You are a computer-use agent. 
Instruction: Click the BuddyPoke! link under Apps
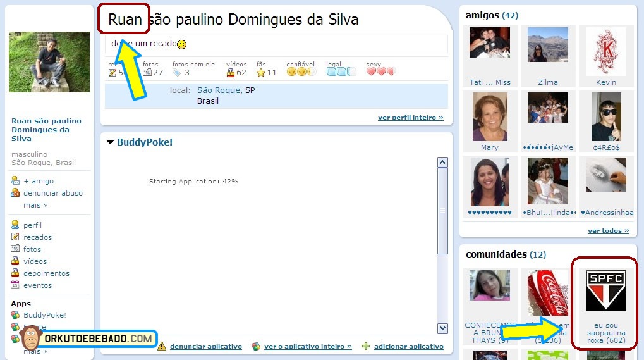click(x=45, y=315)
